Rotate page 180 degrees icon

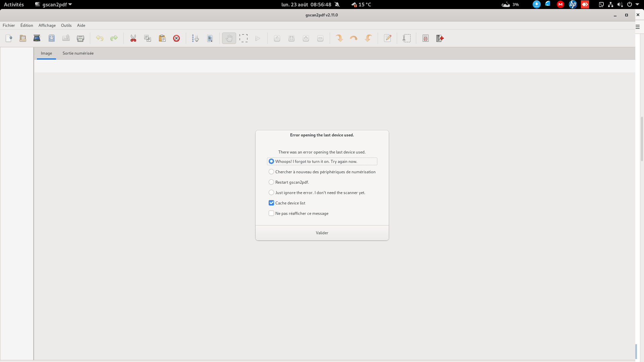click(354, 38)
